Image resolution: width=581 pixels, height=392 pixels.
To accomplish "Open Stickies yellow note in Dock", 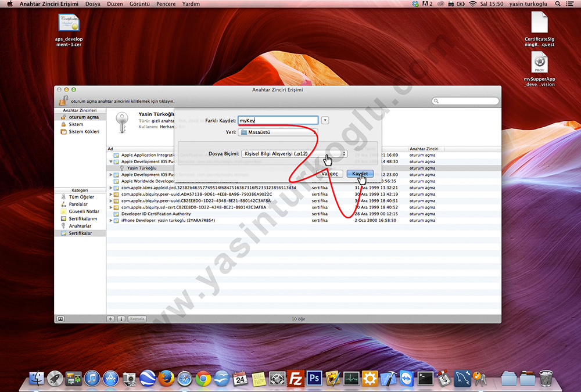I will [x=259, y=378].
